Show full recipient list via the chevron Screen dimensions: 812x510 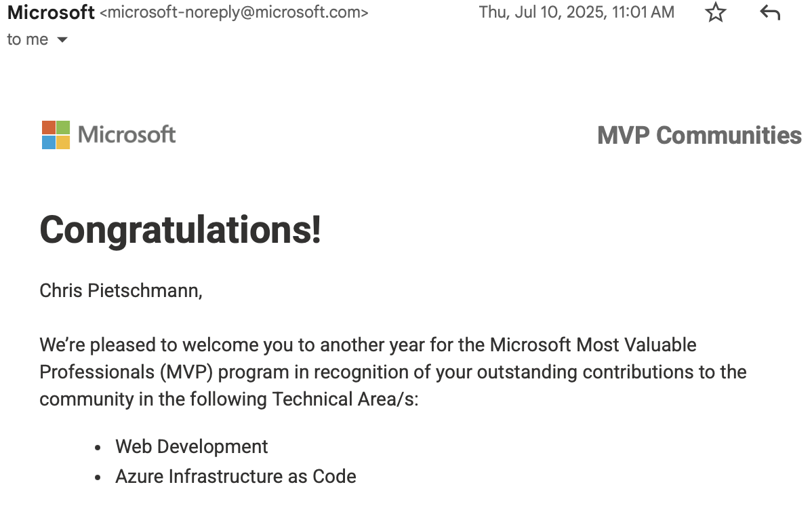pyautogui.click(x=62, y=39)
